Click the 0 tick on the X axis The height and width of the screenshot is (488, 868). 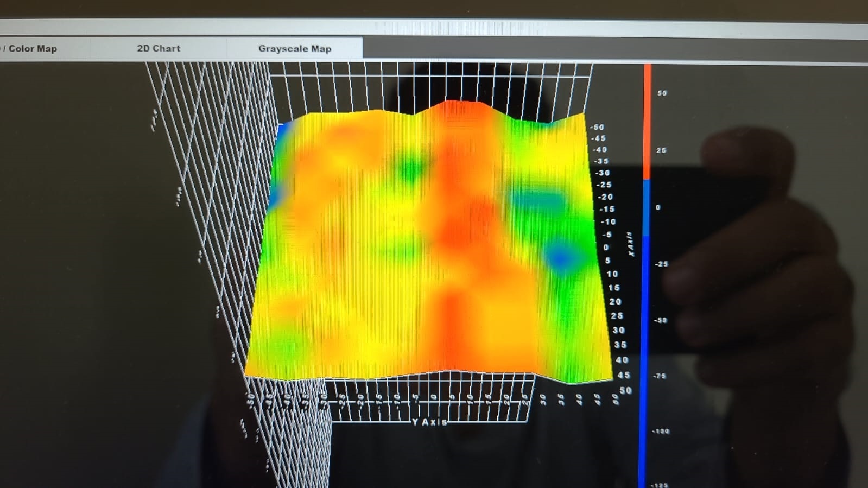606,248
